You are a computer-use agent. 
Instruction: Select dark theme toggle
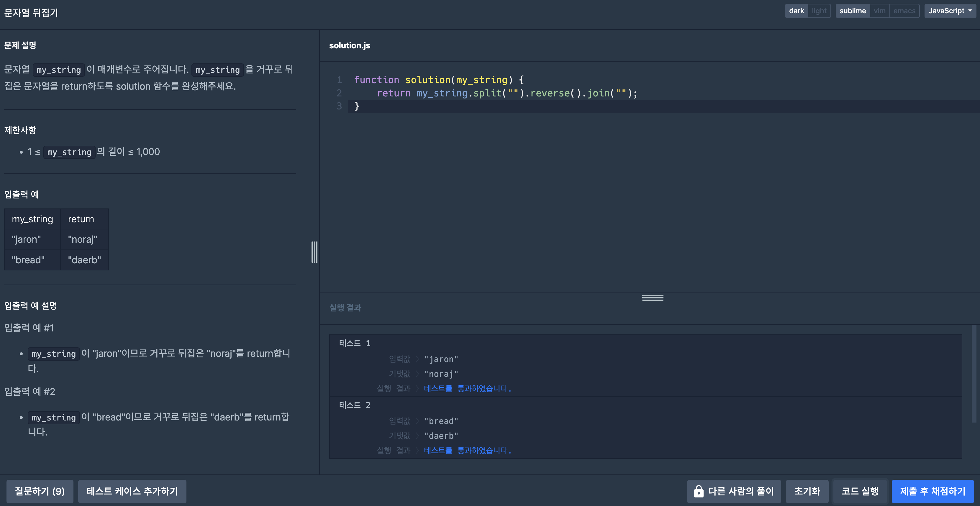796,11
